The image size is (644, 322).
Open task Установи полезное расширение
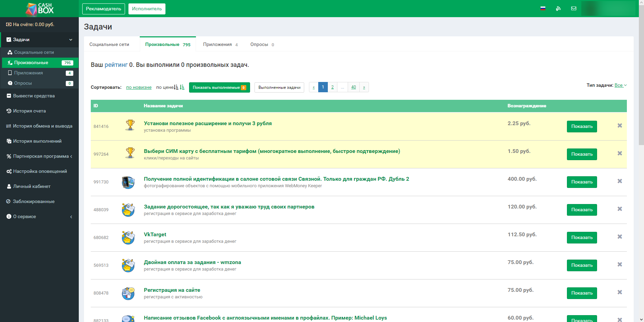(x=208, y=123)
